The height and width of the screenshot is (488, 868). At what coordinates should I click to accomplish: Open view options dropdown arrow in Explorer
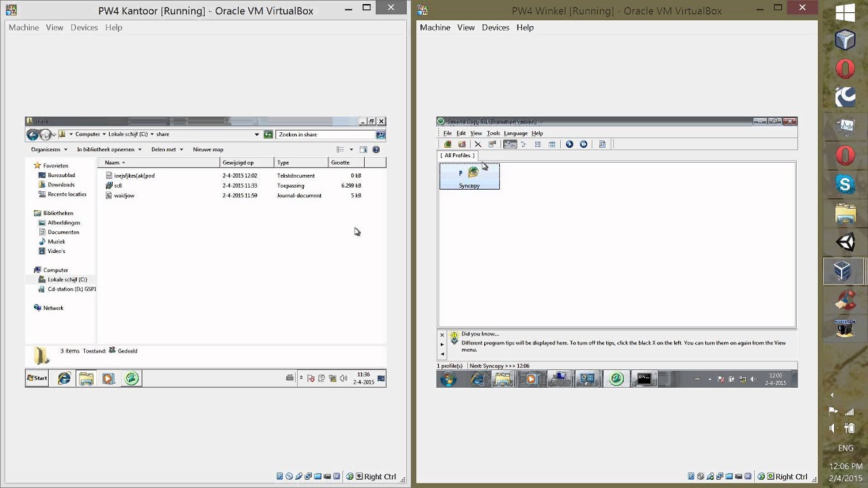coord(351,150)
